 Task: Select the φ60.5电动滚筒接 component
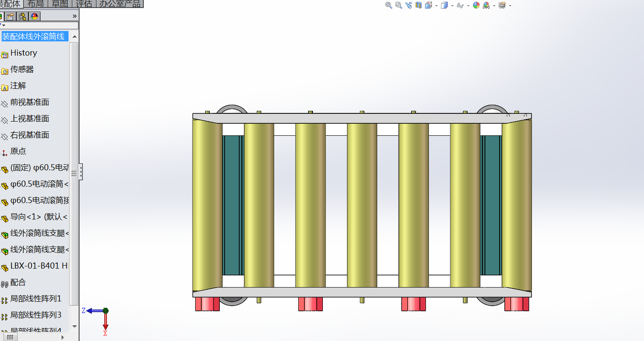click(39, 200)
